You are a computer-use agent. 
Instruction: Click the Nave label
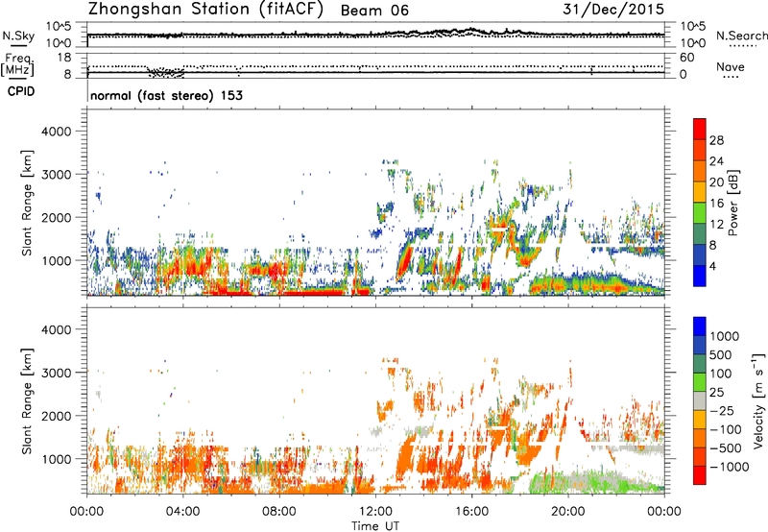point(731,66)
